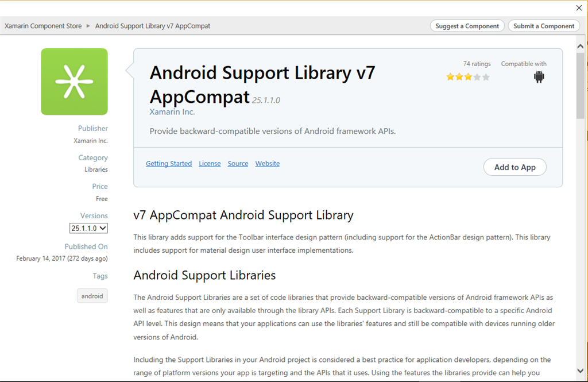Viewport: 588px width, 382px height.
Task: Close the component store window
Action: pos(579,8)
